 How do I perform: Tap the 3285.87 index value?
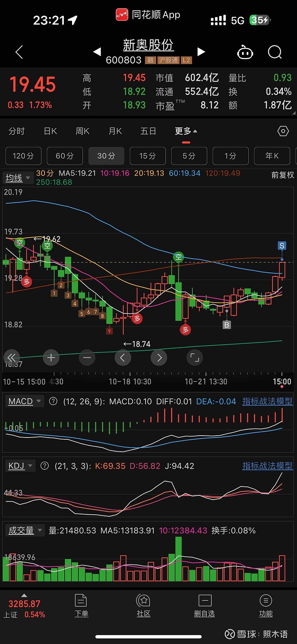[x=24, y=604]
